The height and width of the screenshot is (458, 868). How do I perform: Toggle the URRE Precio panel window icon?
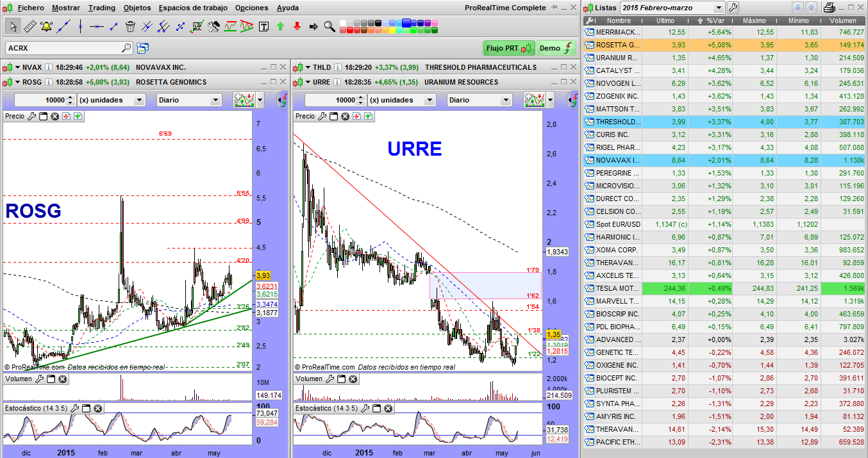coord(334,116)
